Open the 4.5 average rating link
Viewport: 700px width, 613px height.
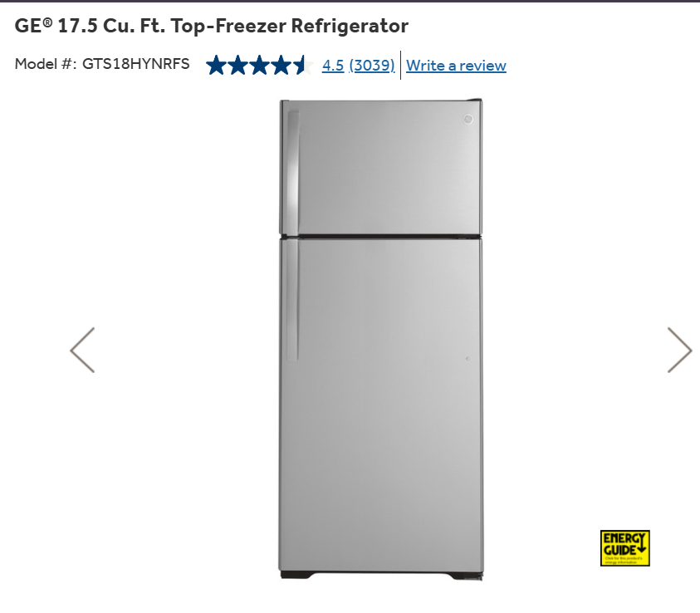pyautogui.click(x=333, y=65)
